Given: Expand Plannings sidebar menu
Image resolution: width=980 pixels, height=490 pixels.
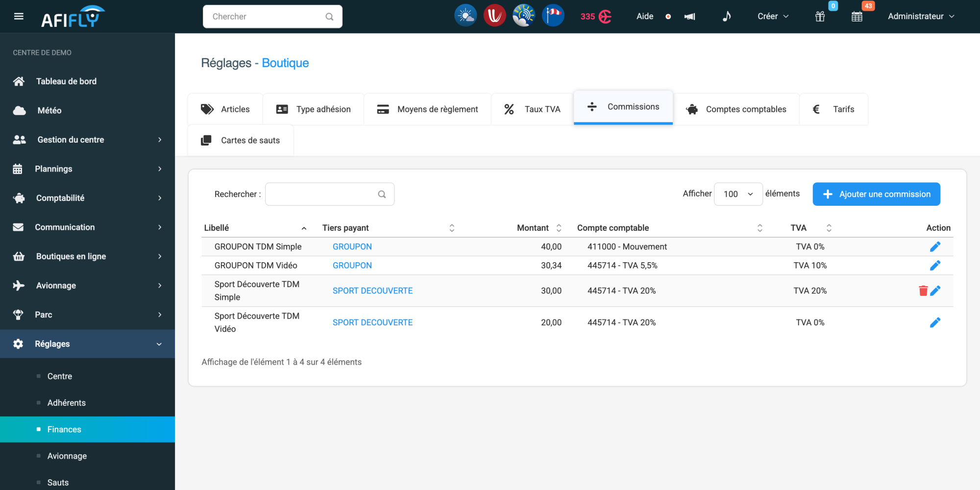Looking at the screenshot, I should 87,169.
